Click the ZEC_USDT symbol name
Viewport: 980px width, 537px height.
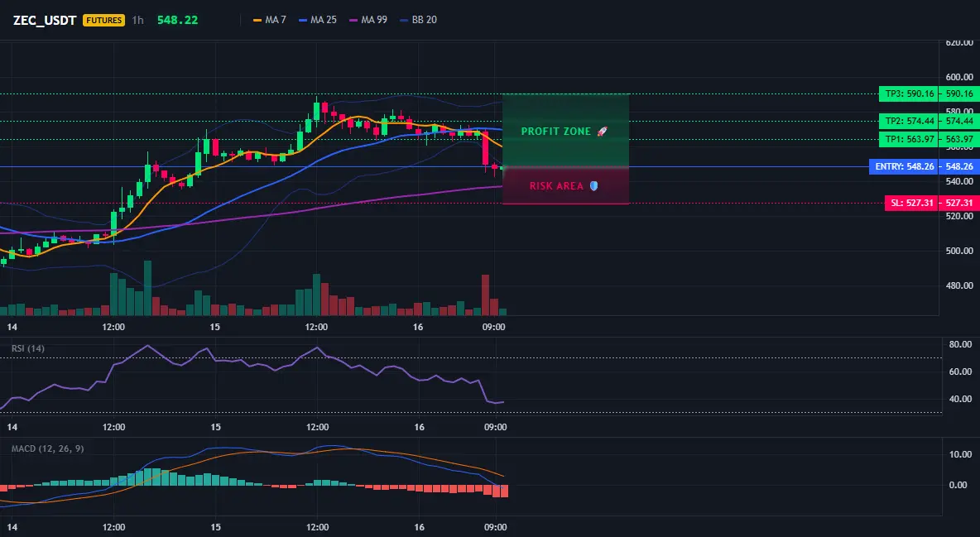pos(45,20)
